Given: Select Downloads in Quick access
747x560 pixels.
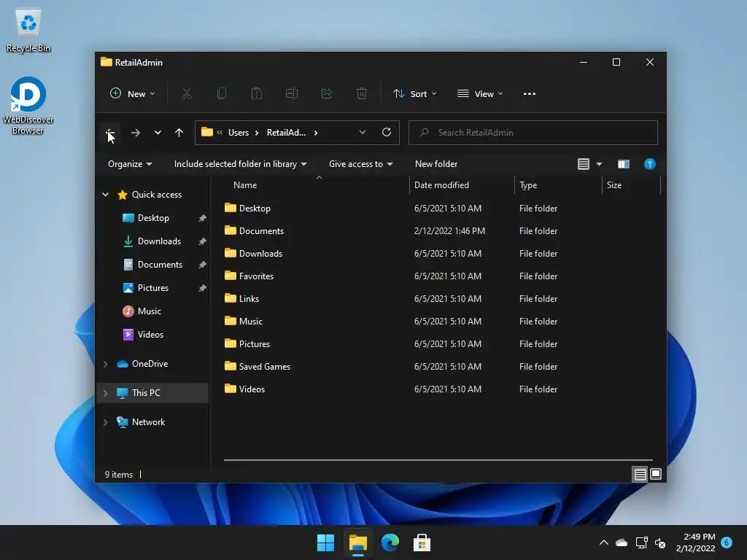Looking at the screenshot, I should pos(159,241).
